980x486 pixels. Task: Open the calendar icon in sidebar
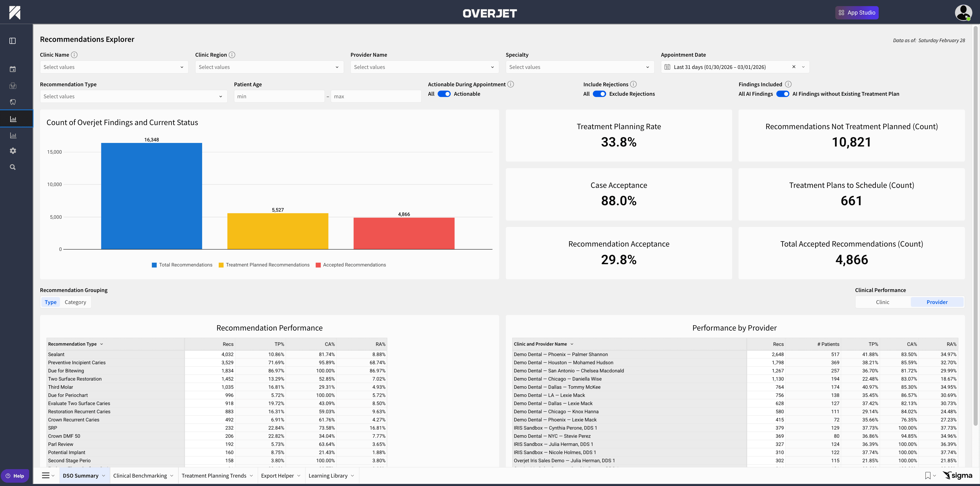[13, 69]
